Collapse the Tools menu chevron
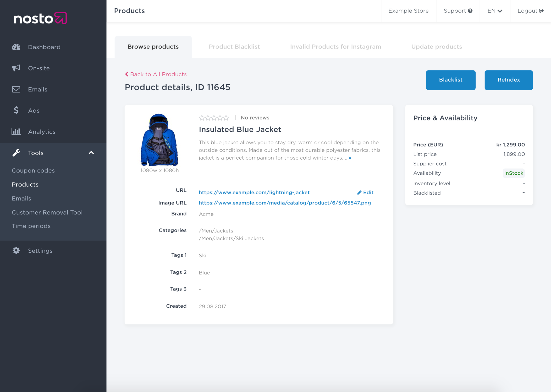 [x=91, y=153]
